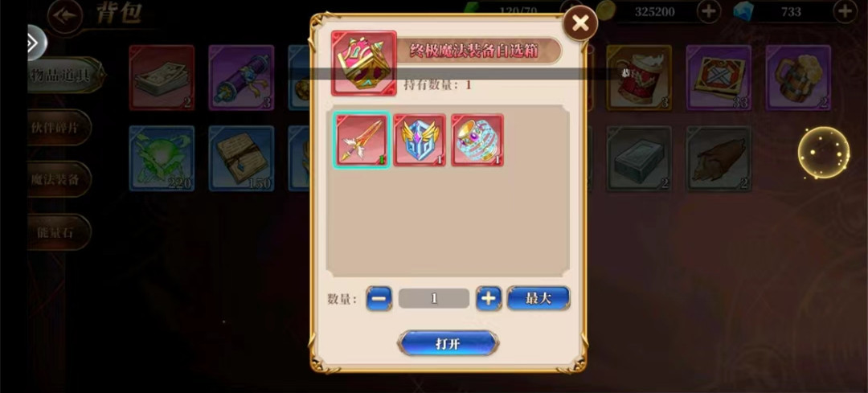Expand the side panel chevron arrow
This screenshot has width=868, height=393.
(36, 43)
